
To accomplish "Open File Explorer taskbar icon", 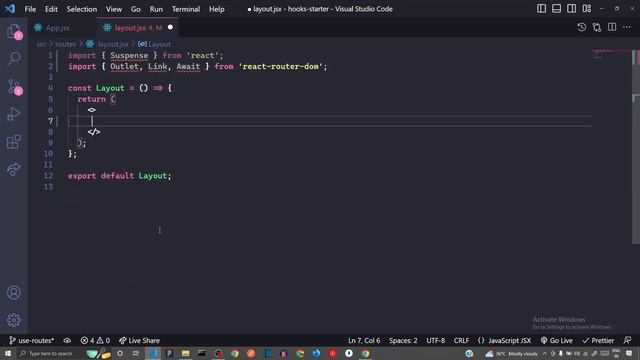I will click(x=185, y=353).
